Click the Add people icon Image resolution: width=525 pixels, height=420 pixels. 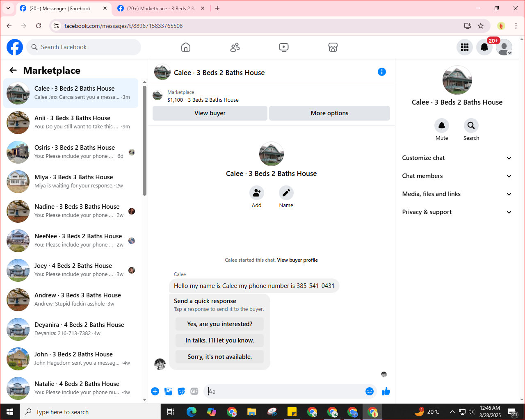click(257, 193)
